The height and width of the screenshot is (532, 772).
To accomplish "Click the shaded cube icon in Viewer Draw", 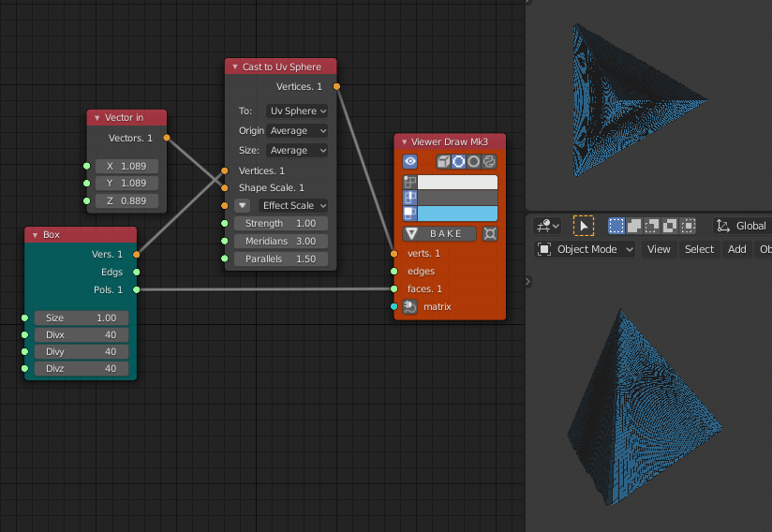I will pos(443,161).
